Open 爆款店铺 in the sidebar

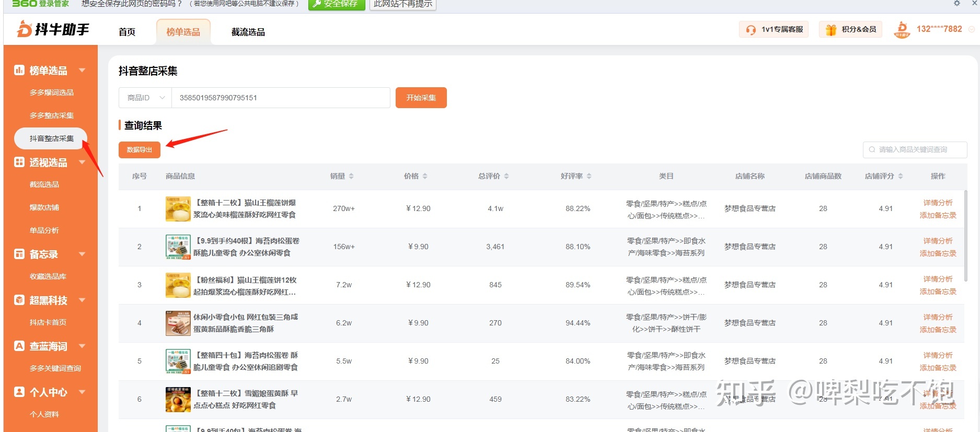44,207
